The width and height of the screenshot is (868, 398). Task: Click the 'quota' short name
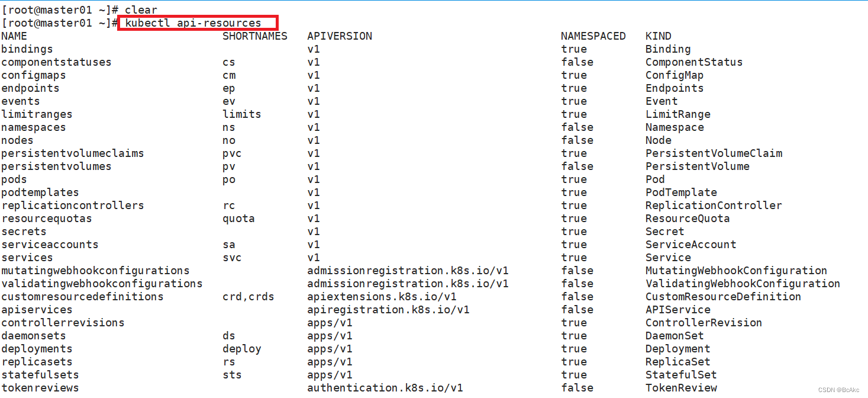(x=238, y=219)
